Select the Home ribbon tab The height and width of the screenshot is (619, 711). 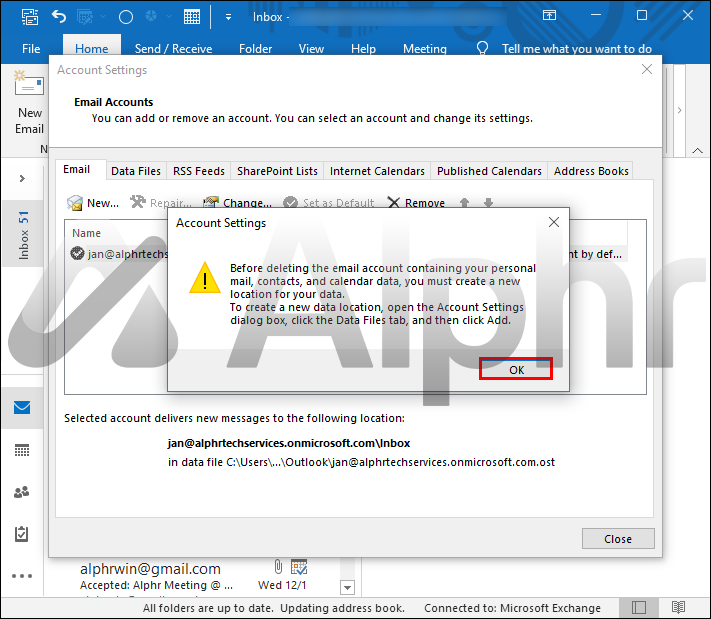click(92, 49)
